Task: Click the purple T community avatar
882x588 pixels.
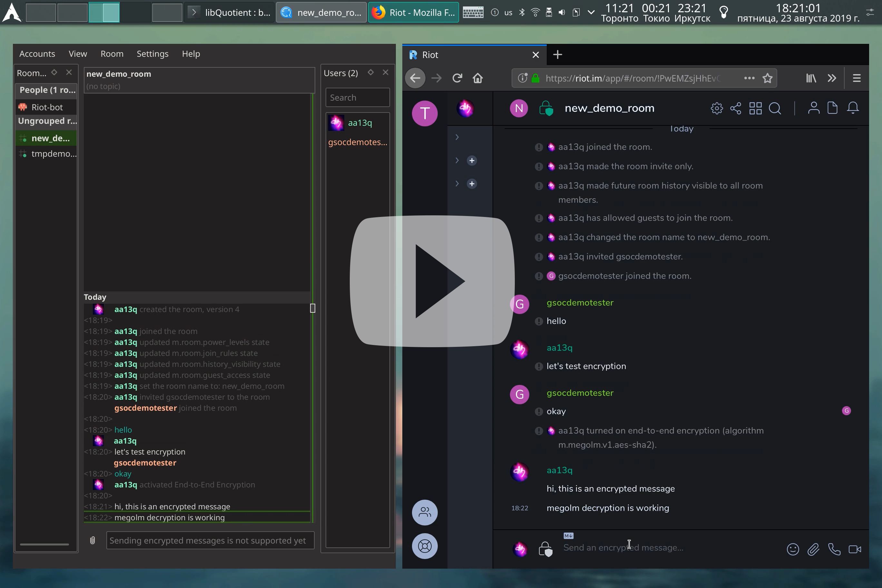Action: pos(425,113)
